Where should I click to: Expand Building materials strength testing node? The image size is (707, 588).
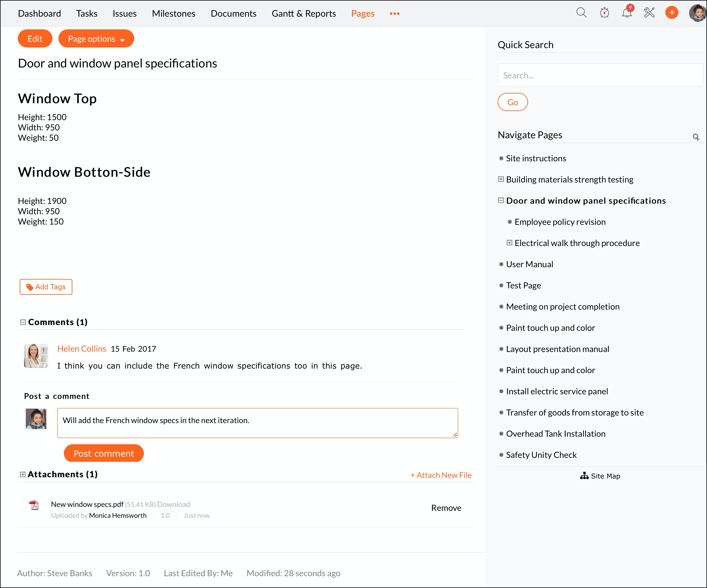pos(501,179)
